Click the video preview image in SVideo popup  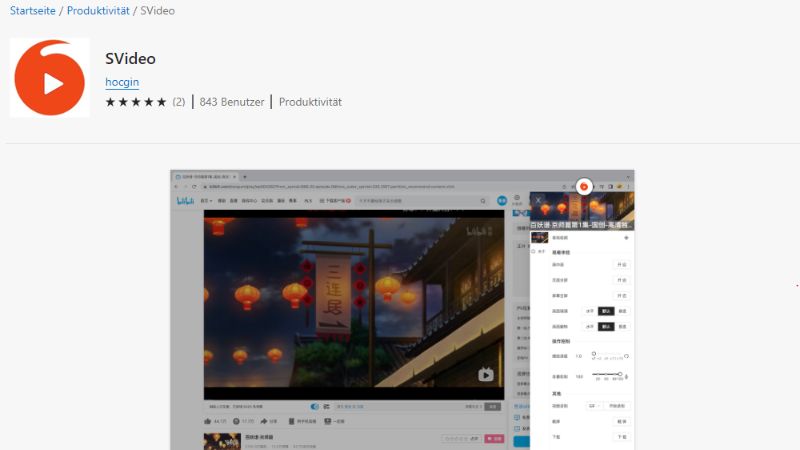tap(581, 210)
